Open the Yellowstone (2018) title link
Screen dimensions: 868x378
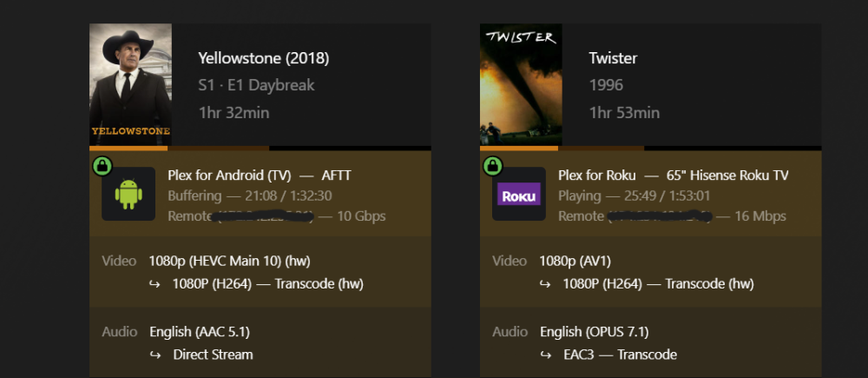click(264, 58)
